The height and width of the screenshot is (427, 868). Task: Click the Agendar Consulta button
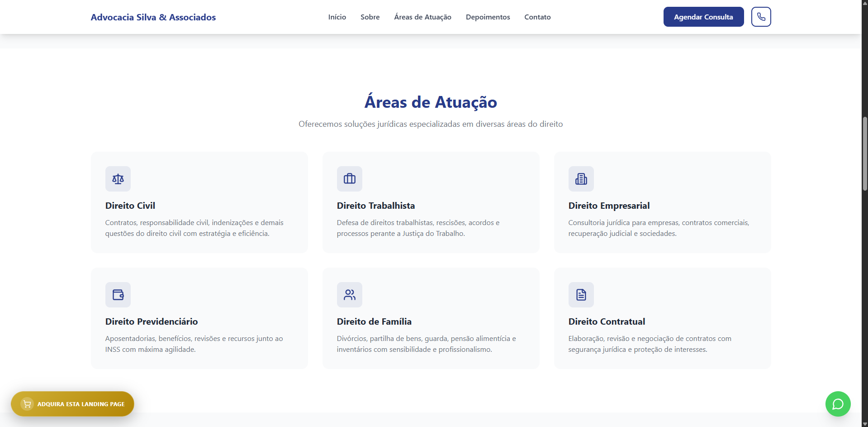coord(703,17)
